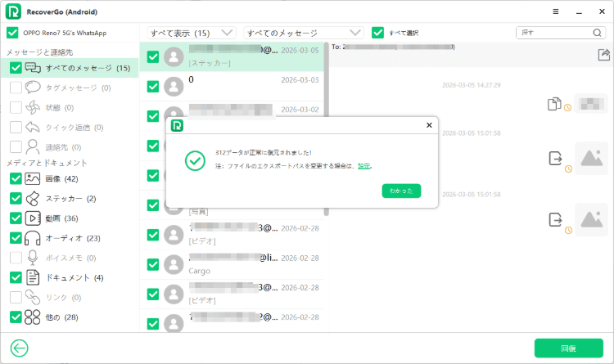Click the green checkmark success icon in dialog
Image resolution: width=614 pixels, height=364 pixels.
(x=195, y=161)
